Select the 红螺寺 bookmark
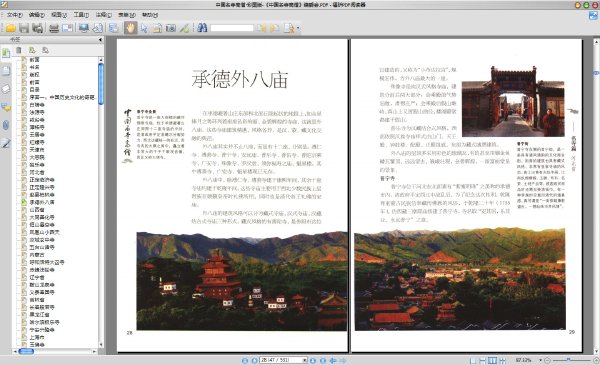 coord(37,142)
